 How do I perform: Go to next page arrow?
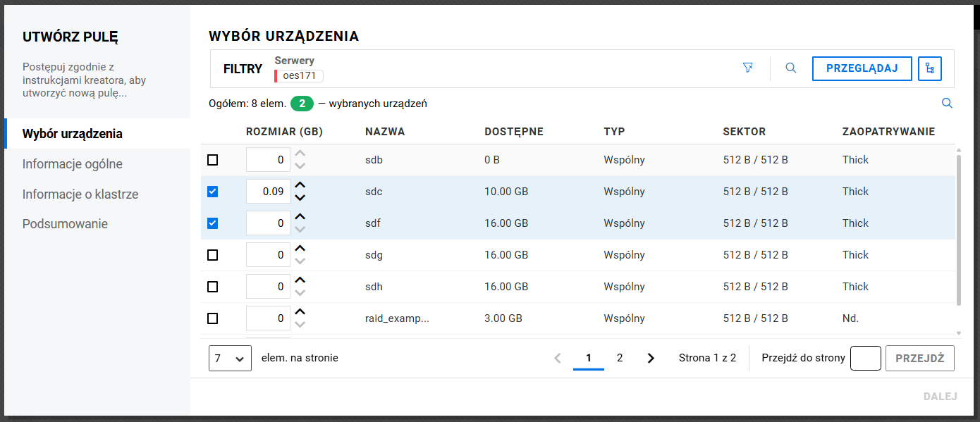651,358
